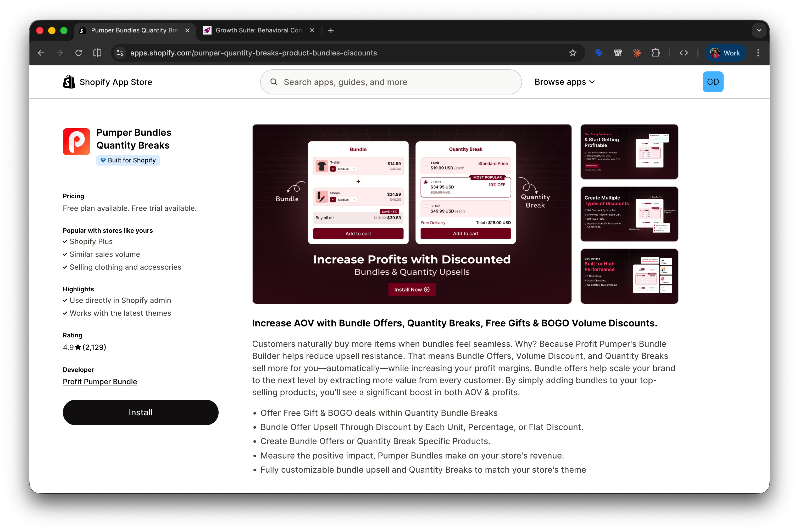
Task: Open the Create Multiple Types of Discounts thumbnail
Action: 629,214
